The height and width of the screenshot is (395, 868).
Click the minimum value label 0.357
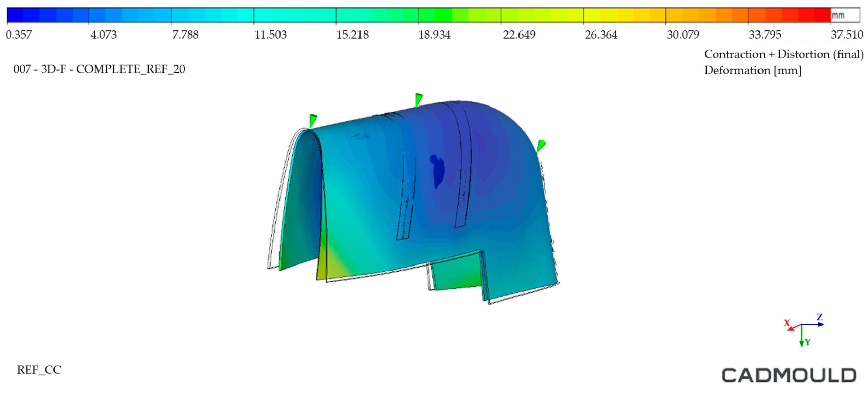(x=19, y=35)
